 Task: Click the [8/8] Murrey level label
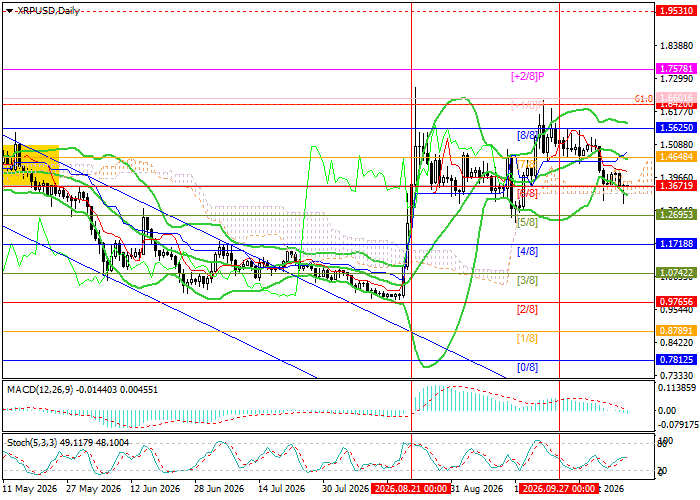(x=527, y=135)
